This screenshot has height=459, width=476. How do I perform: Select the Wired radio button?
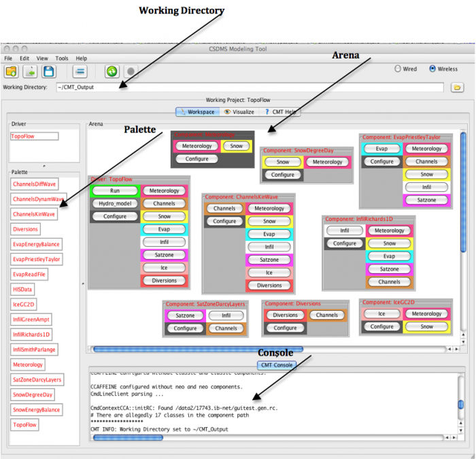[x=398, y=69]
